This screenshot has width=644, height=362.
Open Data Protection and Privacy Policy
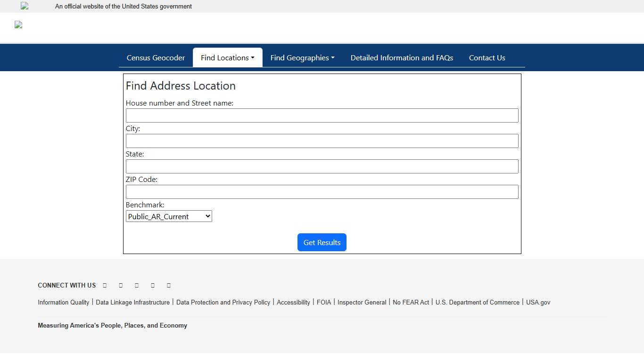coord(223,302)
